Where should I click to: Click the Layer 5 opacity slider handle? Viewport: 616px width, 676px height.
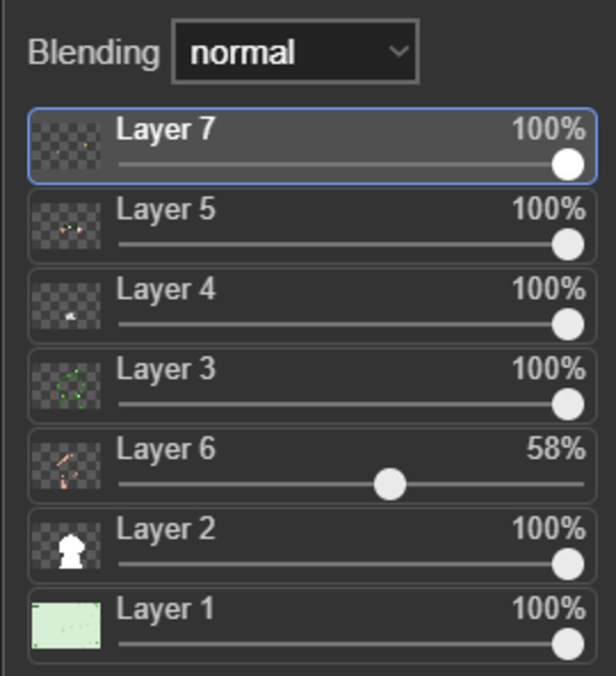click(567, 245)
